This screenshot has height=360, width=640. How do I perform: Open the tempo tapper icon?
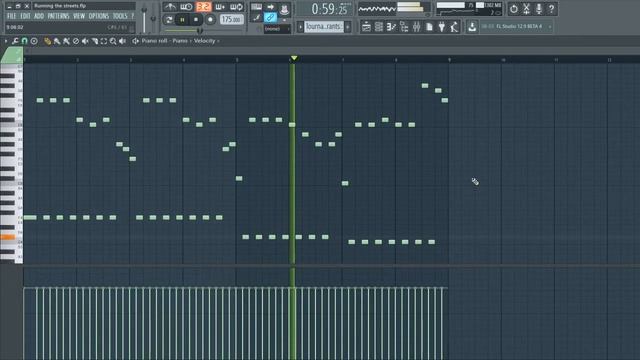tap(454, 27)
